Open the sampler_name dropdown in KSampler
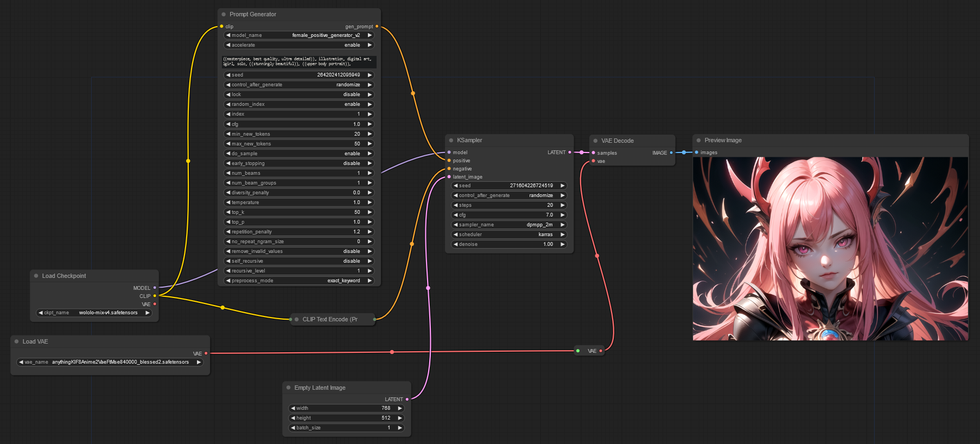Screen dimensions: 980x444 click(x=509, y=225)
